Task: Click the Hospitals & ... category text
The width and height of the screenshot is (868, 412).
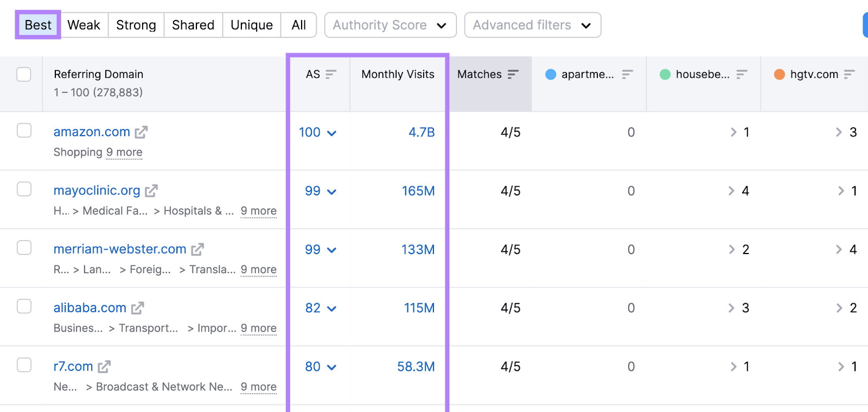Action: click(199, 211)
